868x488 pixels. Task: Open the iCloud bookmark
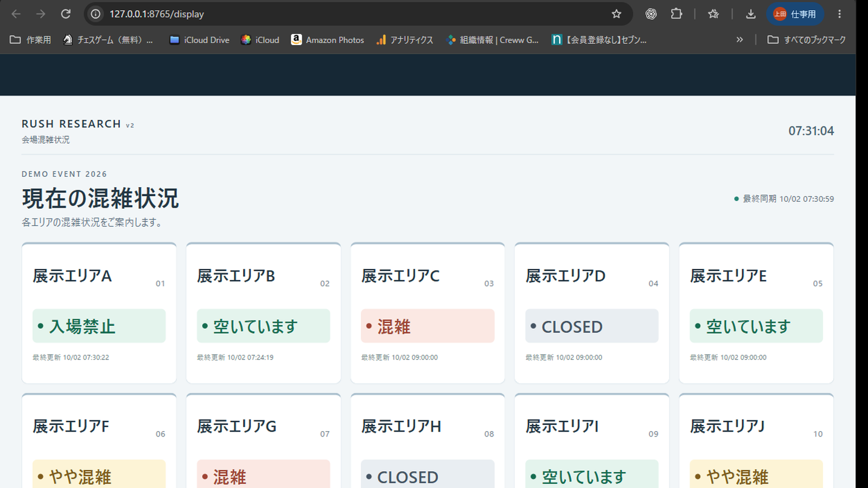(x=260, y=40)
